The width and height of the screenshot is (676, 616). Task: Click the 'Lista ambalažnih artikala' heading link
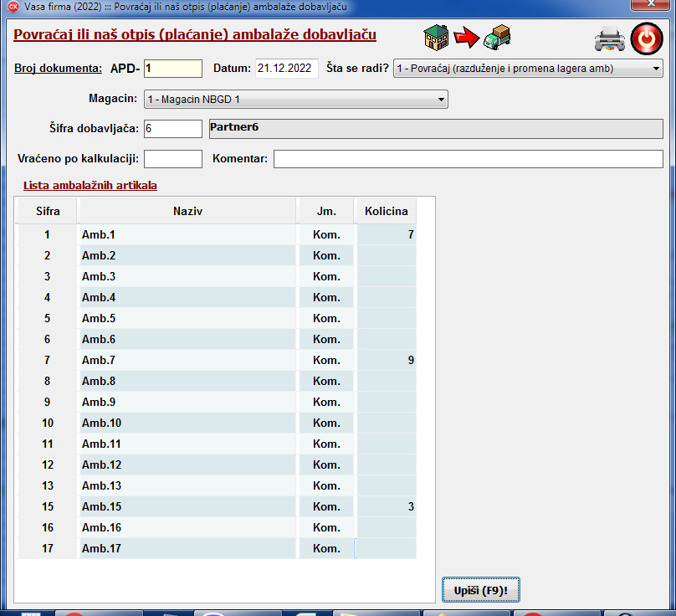[x=90, y=186]
